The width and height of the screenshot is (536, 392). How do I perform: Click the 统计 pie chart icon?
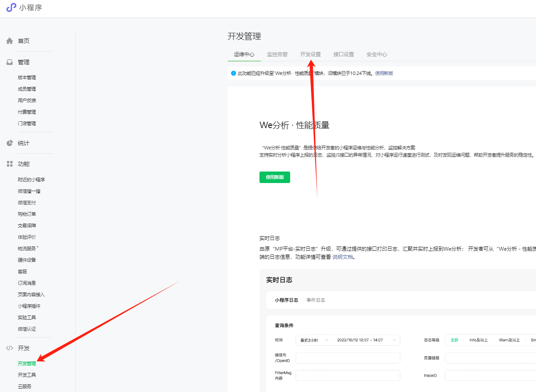point(9,143)
